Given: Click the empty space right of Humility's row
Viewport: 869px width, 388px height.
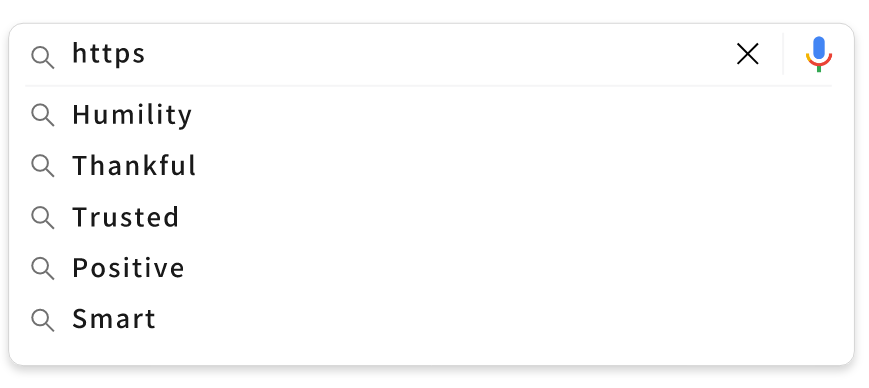Looking at the screenshot, I should click(x=510, y=115).
